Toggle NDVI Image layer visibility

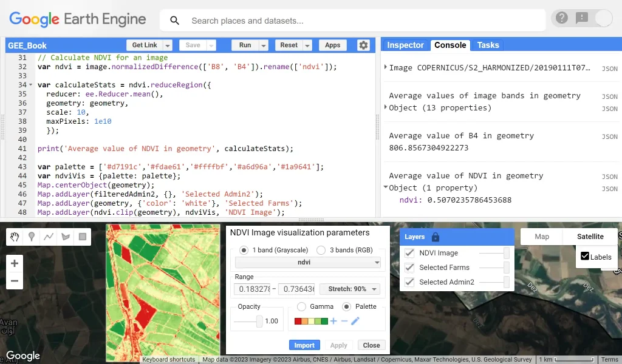409,253
